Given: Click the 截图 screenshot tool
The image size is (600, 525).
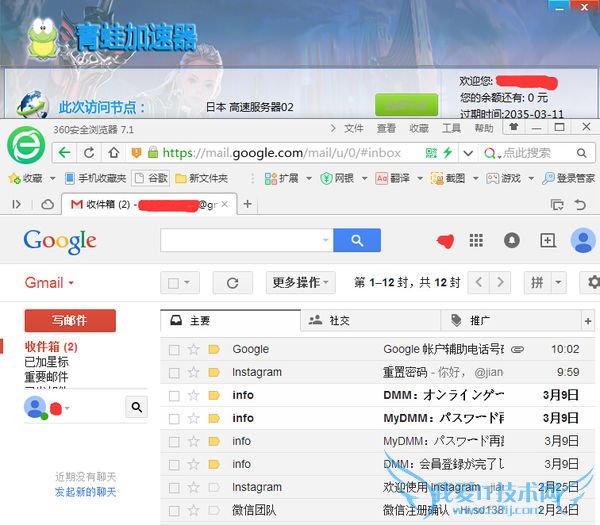Looking at the screenshot, I should click(448, 178).
